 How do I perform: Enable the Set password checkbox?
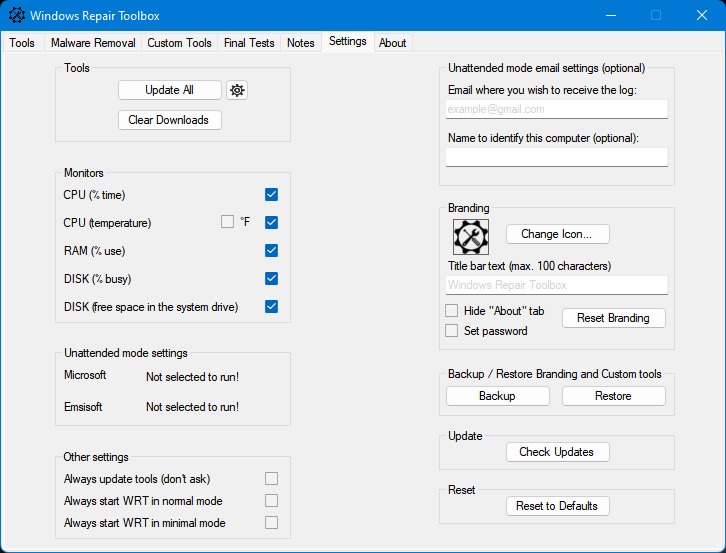click(x=451, y=331)
